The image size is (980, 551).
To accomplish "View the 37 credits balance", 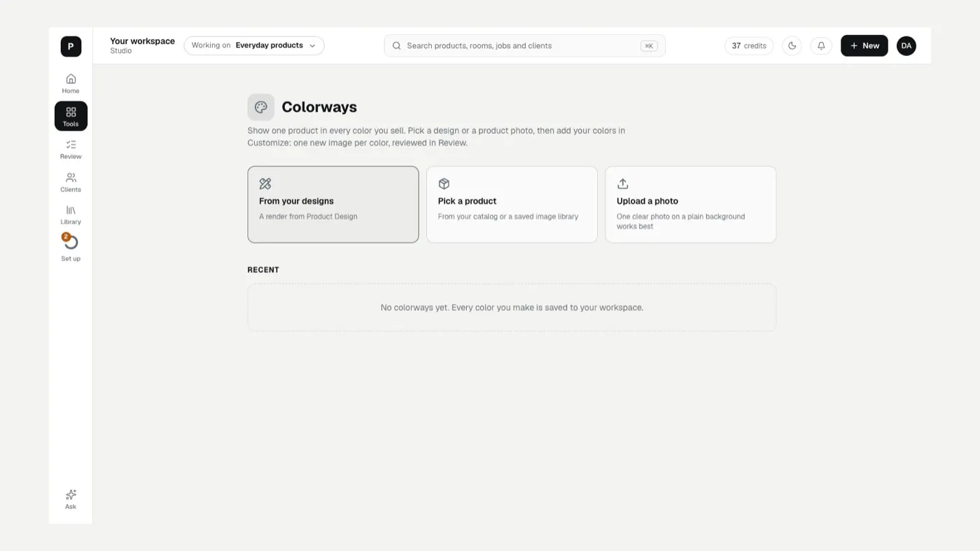I will pos(749,46).
